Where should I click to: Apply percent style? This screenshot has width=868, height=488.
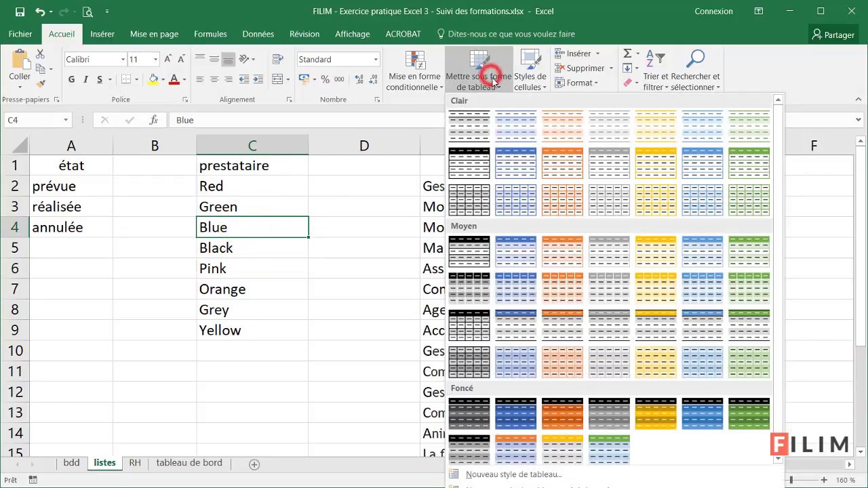(x=325, y=79)
